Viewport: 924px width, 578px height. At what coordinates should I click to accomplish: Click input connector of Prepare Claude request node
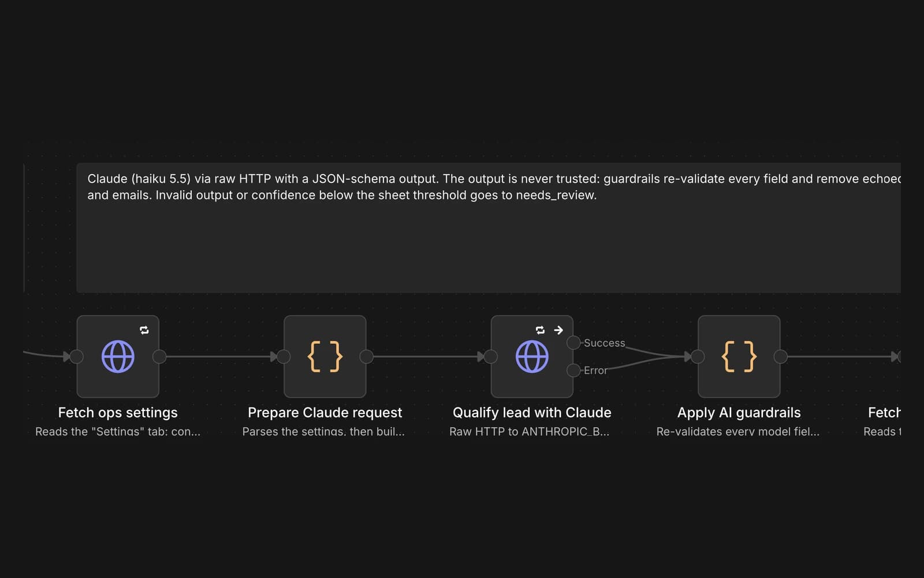point(284,357)
